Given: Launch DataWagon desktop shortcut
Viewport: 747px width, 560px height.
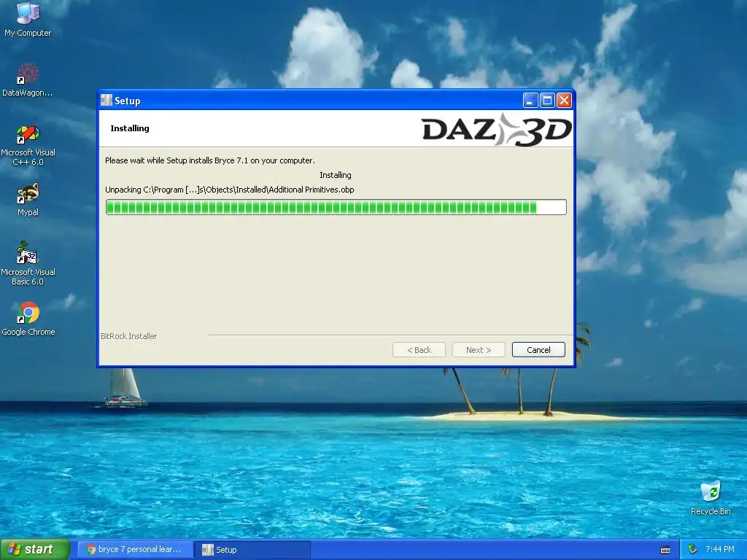Looking at the screenshot, I should (28, 79).
